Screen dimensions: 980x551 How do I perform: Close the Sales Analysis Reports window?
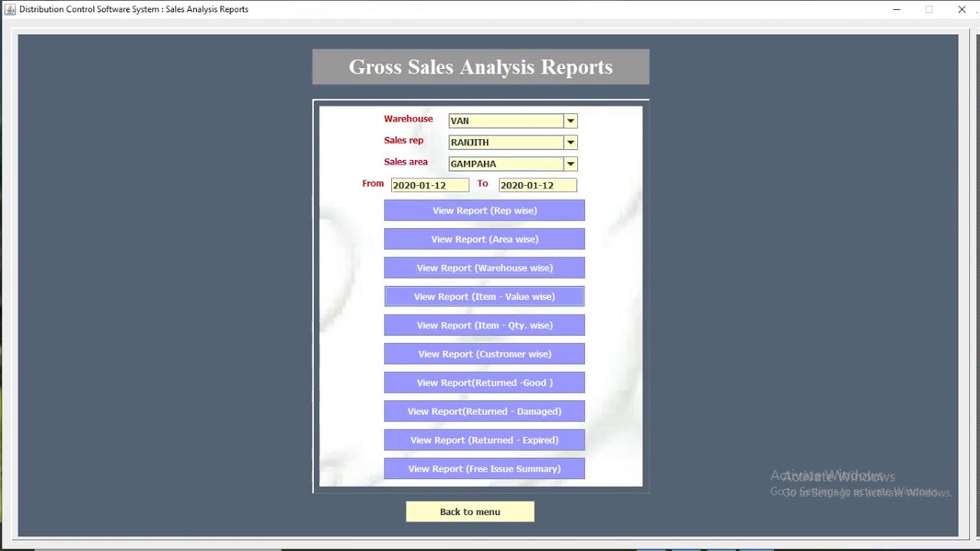click(x=962, y=9)
